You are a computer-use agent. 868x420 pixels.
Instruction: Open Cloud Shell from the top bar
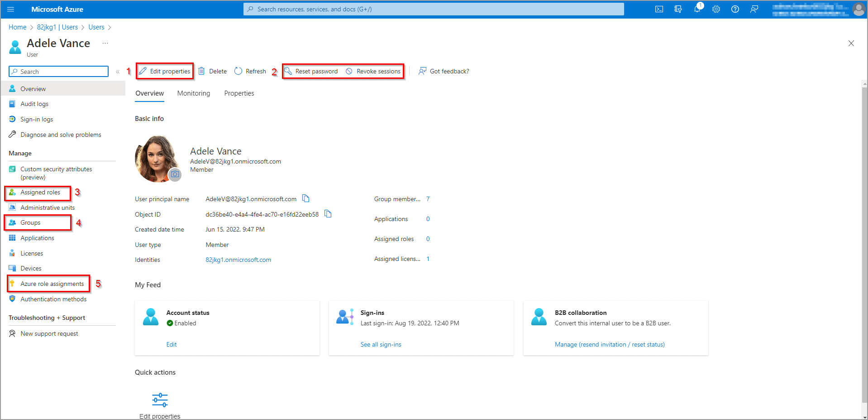point(659,9)
